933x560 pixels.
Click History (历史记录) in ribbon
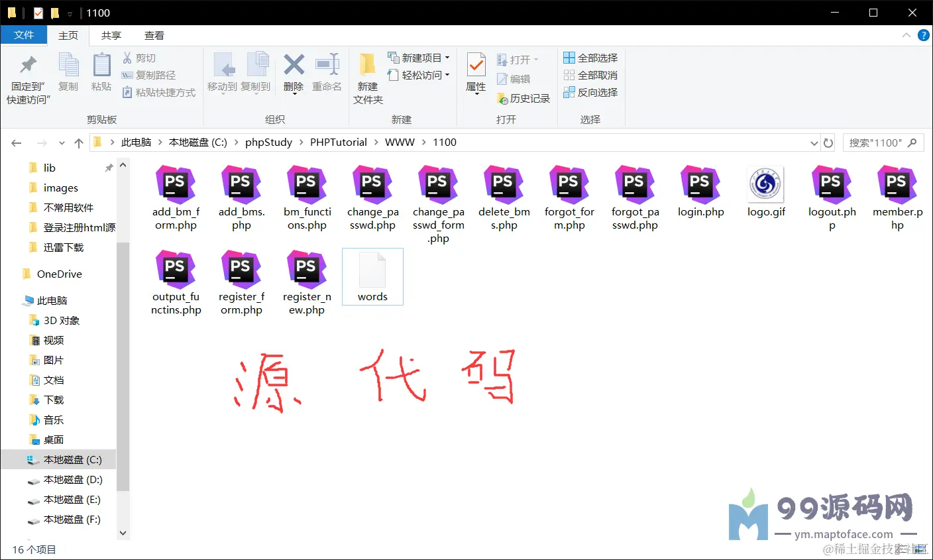[523, 98]
